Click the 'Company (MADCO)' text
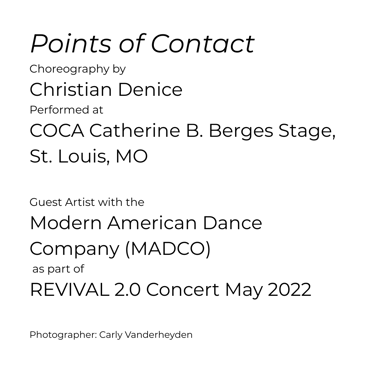The height and width of the screenshot is (375, 375). (120, 249)
